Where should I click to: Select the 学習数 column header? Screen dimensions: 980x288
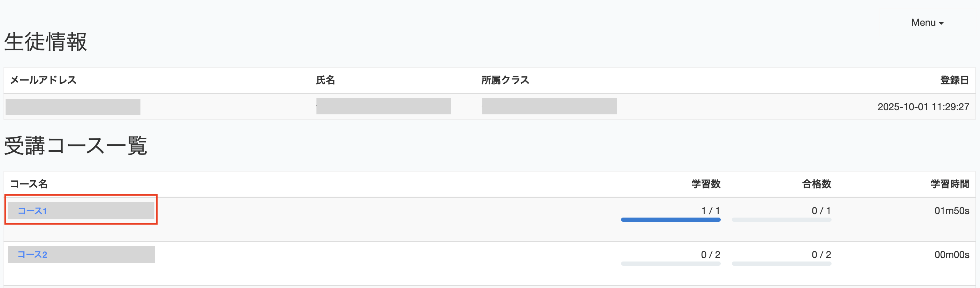coord(706,184)
